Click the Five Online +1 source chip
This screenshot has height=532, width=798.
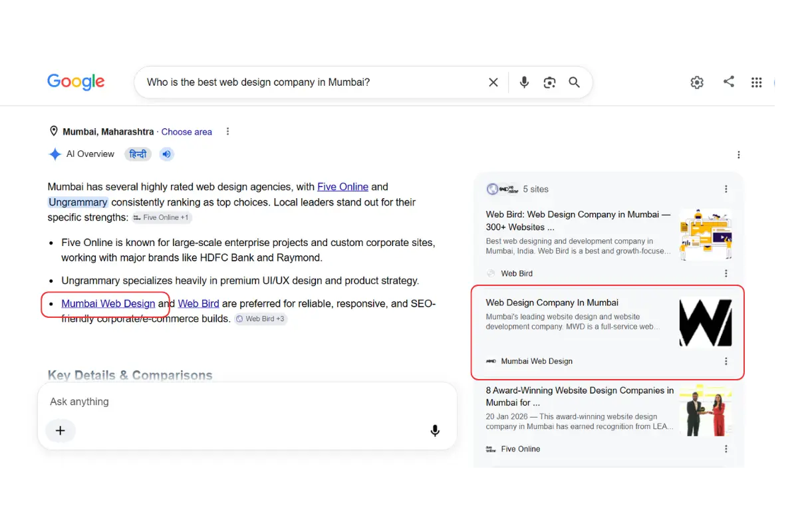point(162,217)
